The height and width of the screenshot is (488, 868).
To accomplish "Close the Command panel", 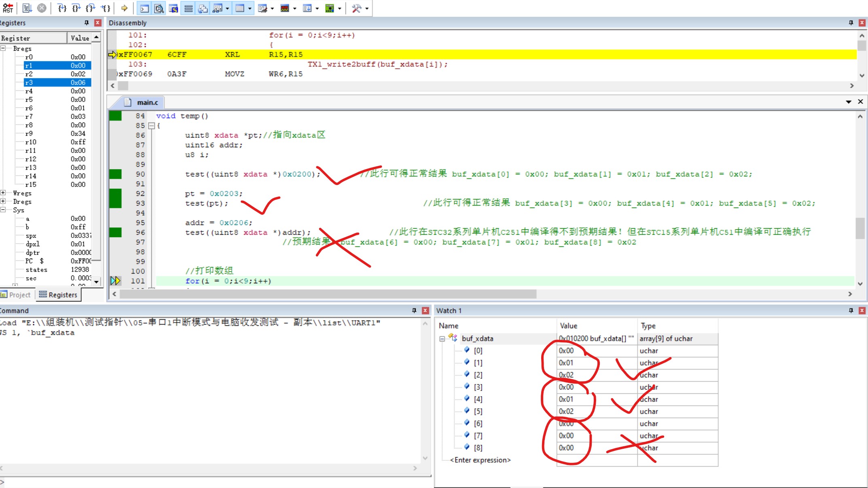I will (425, 310).
